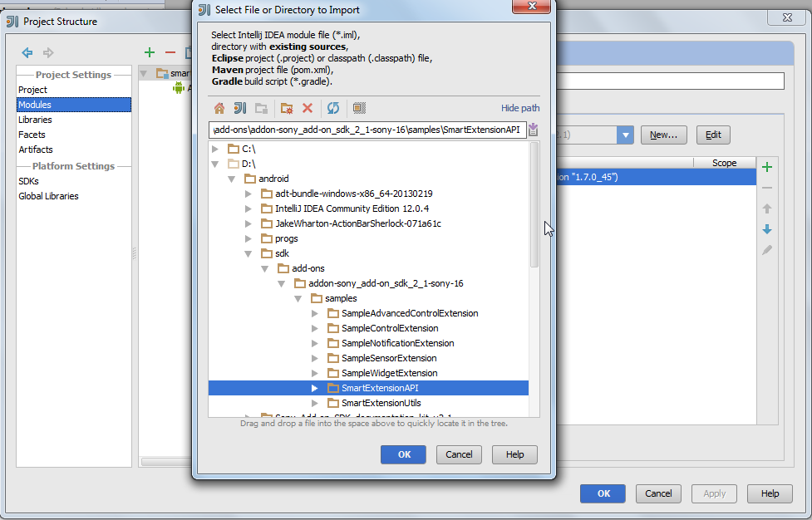Click forward arrow in Project Structure

48,53
